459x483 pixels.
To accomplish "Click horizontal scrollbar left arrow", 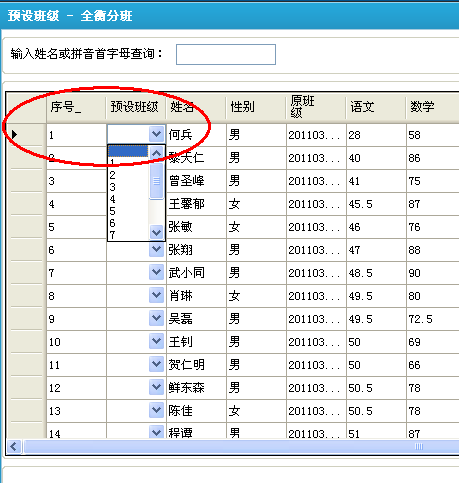I will click(14, 446).
